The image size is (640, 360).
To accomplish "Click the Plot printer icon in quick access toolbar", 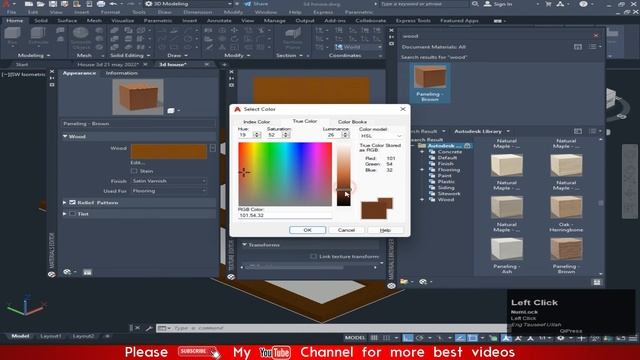I will (x=101, y=4).
